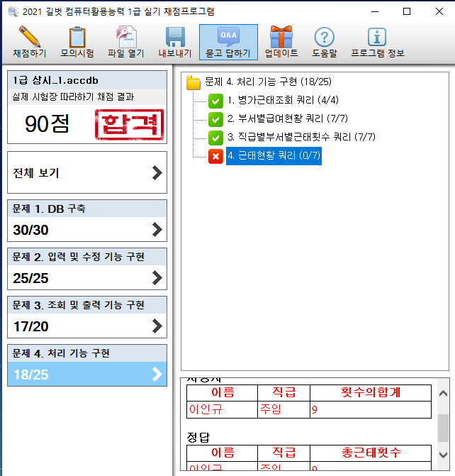The width and height of the screenshot is (455, 476).
Task: Select 직급별부서별근태횟수 쿼리 tree item
Action: point(215,138)
